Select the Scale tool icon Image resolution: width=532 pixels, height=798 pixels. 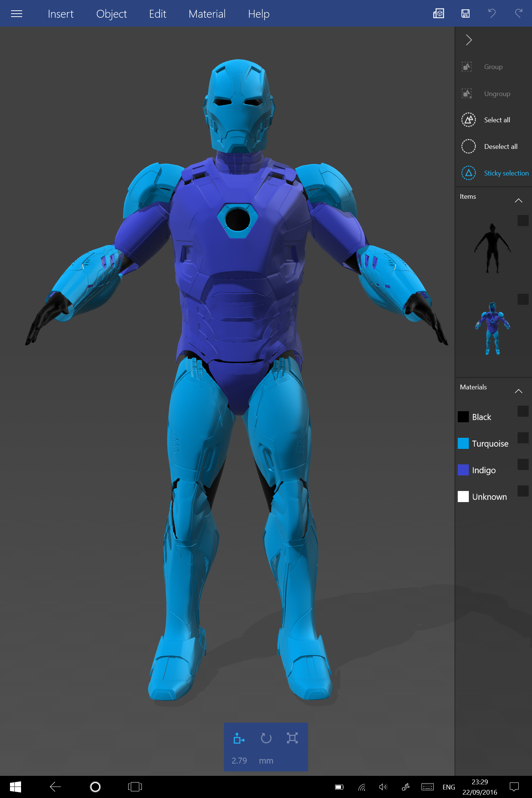coord(292,738)
